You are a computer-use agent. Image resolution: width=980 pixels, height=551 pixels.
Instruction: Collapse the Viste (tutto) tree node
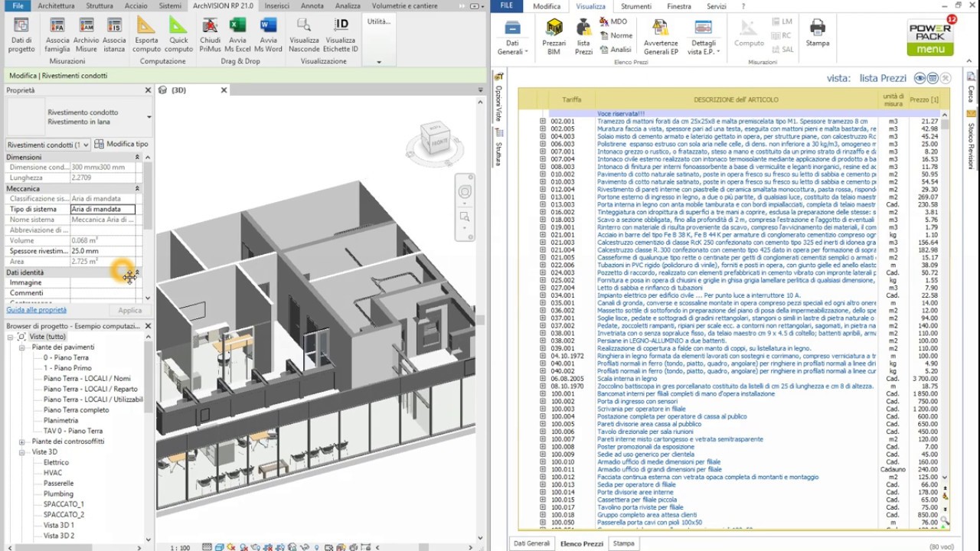tap(9, 337)
